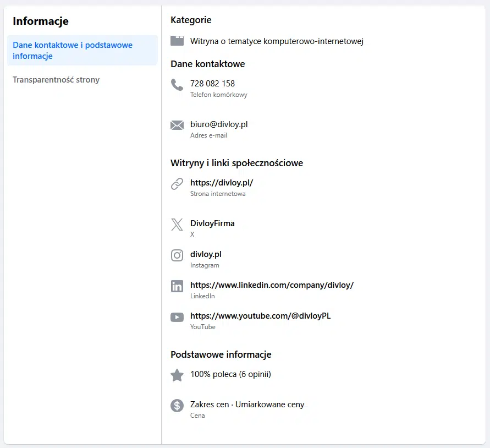Click the phone number 728 082 158

pos(212,84)
